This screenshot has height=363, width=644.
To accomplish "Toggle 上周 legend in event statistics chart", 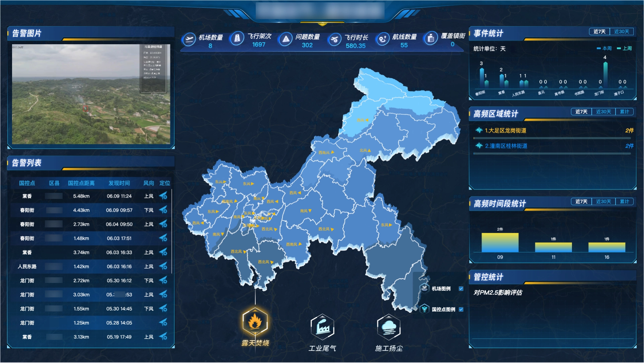I will pyautogui.click(x=625, y=49).
